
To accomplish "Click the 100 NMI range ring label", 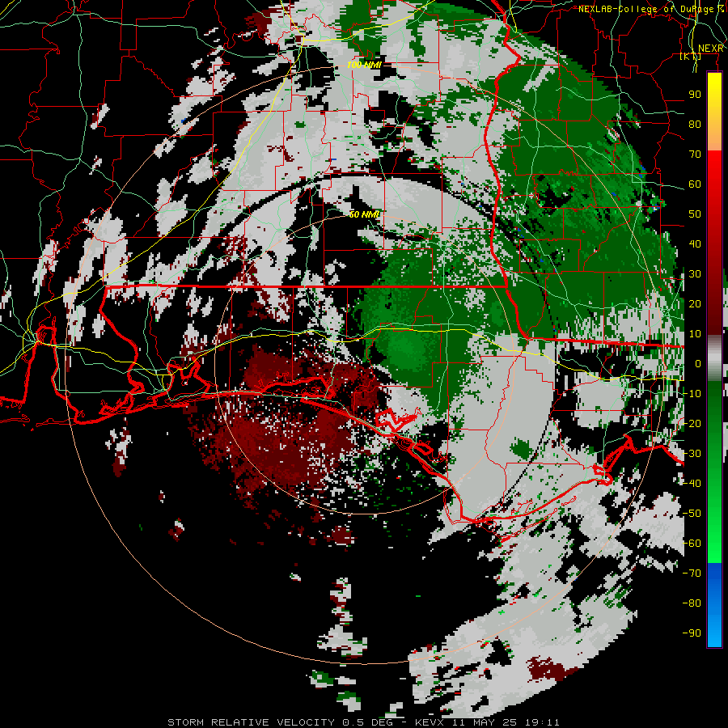I will pyautogui.click(x=364, y=65).
